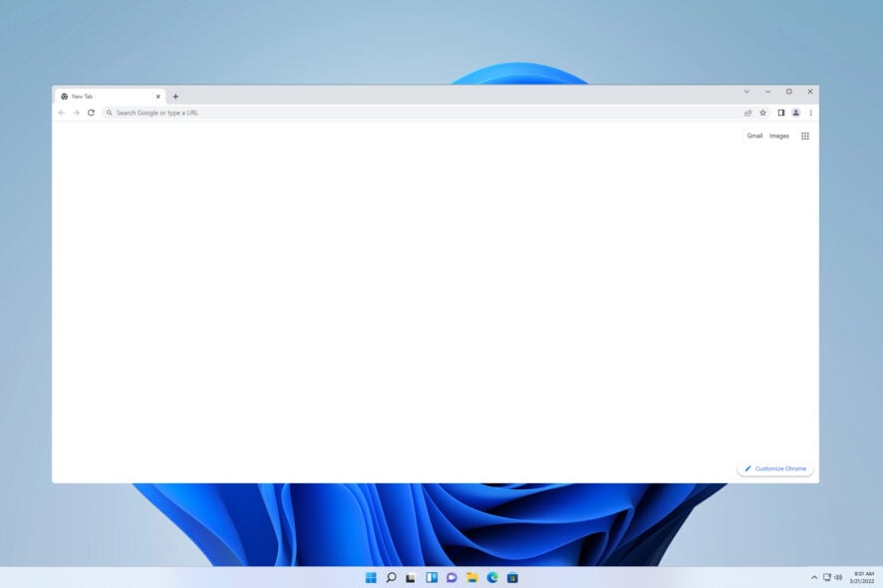Screen dimensions: 883x588
Task: Open a new tab with the plus
Action: point(175,96)
